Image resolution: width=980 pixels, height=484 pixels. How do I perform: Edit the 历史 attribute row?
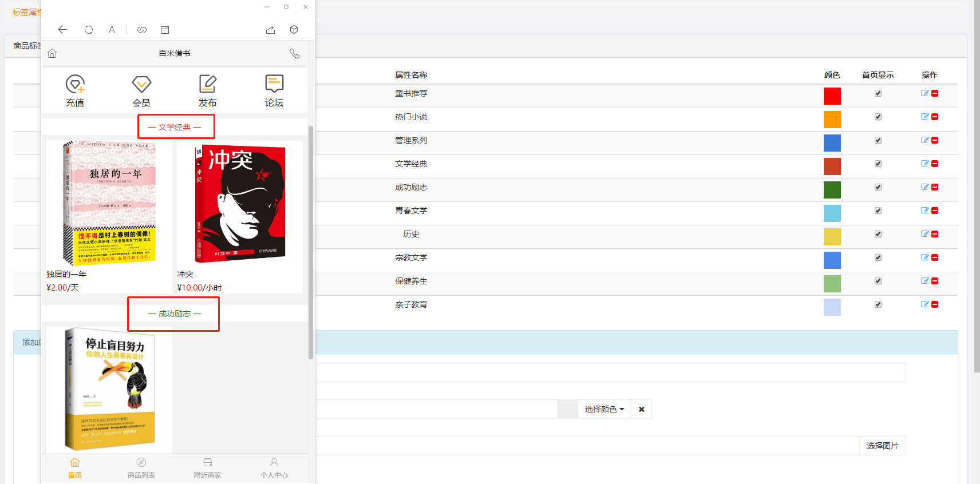coord(924,234)
